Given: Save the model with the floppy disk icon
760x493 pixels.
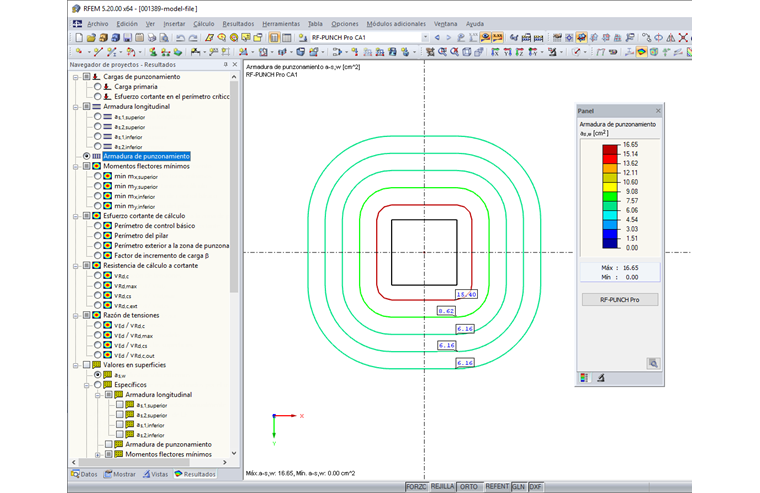Looking at the screenshot, I should 127,37.
